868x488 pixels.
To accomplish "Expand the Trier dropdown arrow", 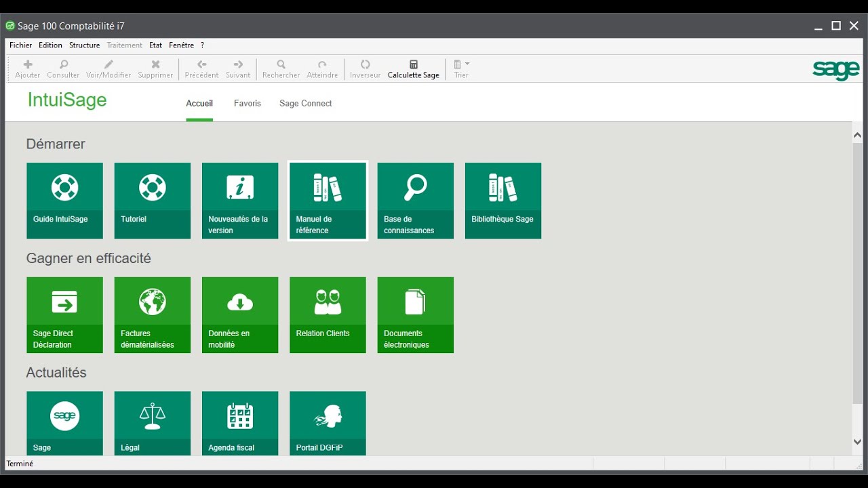I will pyautogui.click(x=467, y=64).
